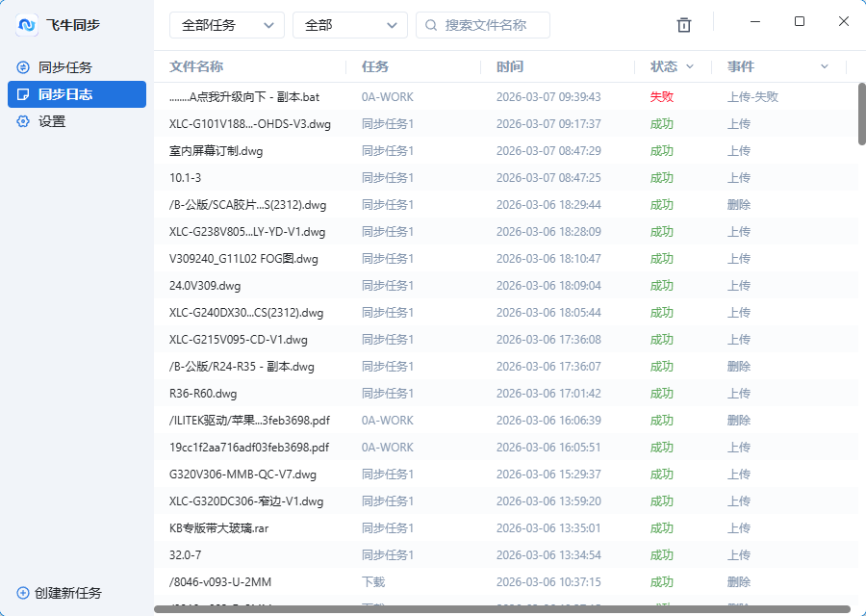Click the log icon beside 同步日志

point(23,94)
